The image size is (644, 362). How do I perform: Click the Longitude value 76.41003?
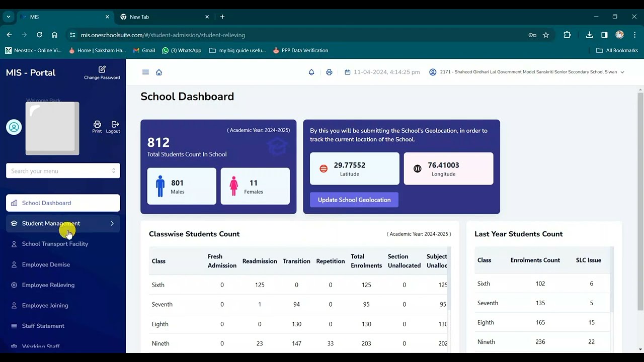pyautogui.click(x=443, y=165)
